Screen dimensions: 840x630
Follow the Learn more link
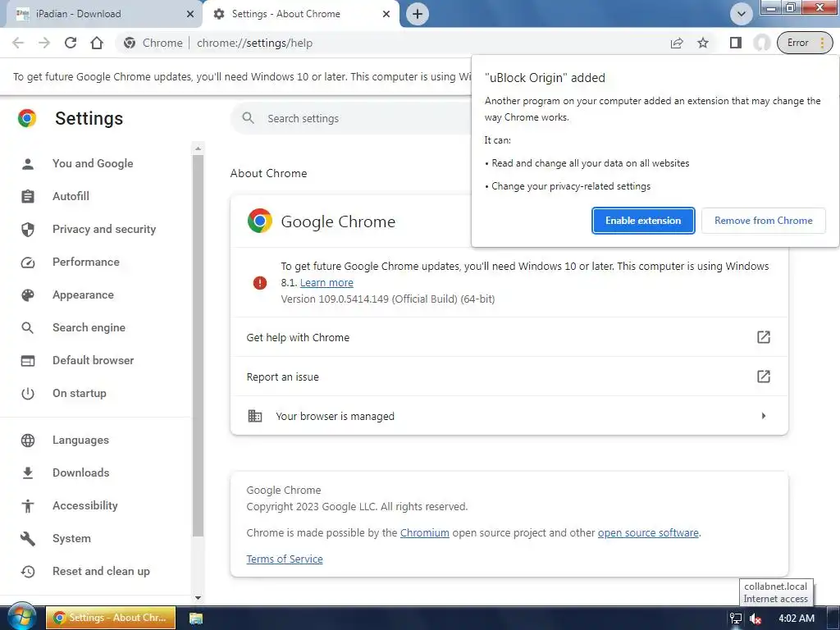click(x=326, y=282)
